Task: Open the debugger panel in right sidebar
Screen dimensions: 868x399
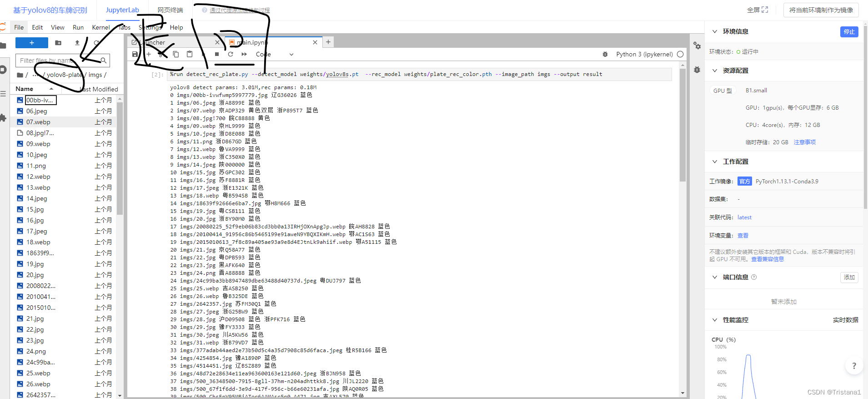Action: [x=697, y=70]
